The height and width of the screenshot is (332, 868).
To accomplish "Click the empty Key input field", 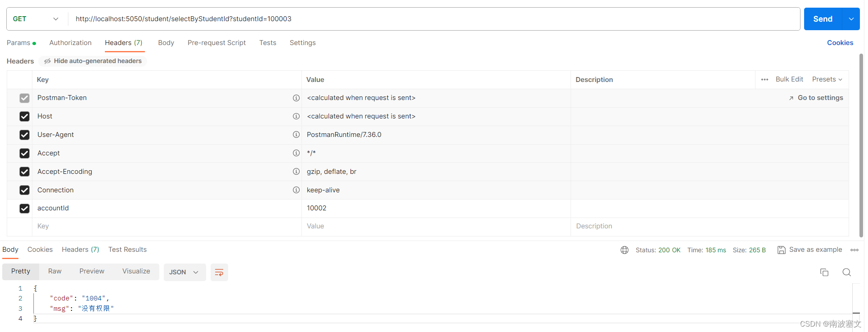I will click(167, 226).
